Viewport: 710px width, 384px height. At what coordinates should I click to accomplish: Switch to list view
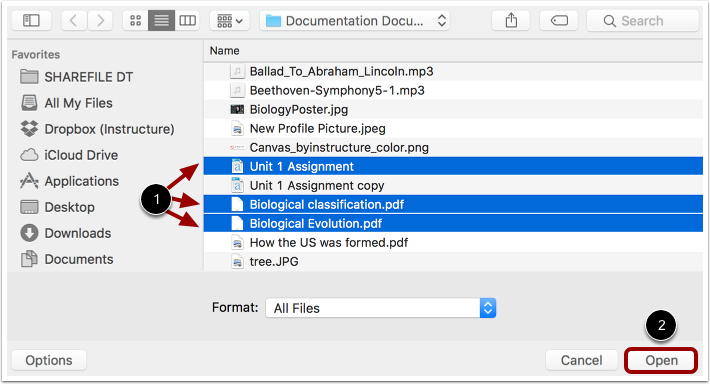pos(161,20)
